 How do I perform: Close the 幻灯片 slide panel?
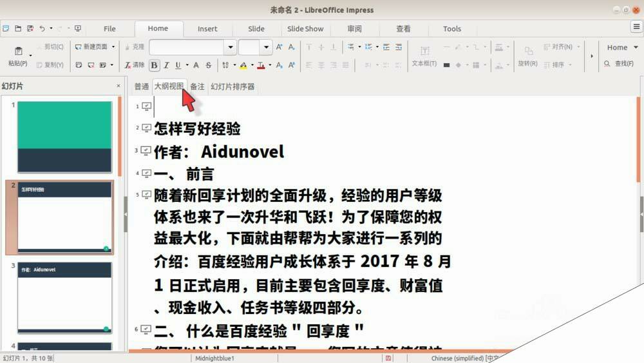(x=118, y=86)
